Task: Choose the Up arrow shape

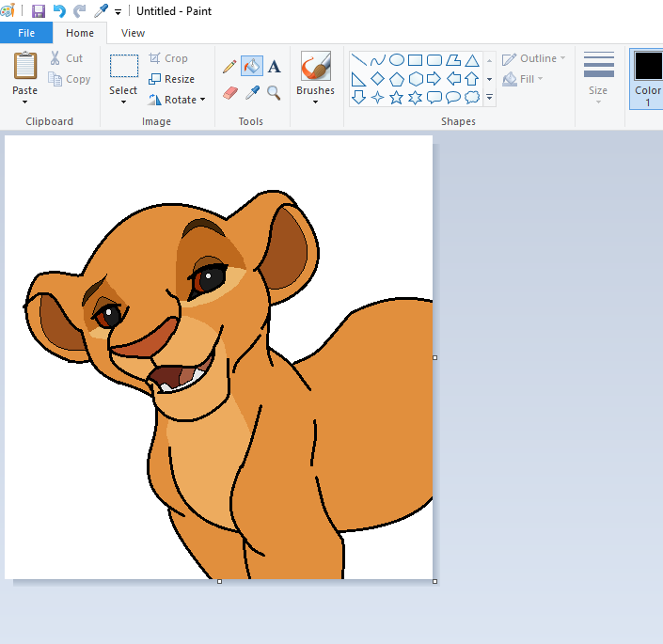Action: point(472,79)
